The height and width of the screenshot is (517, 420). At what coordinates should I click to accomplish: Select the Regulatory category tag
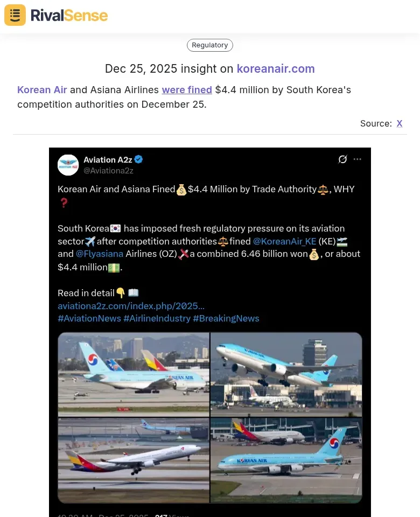210,45
